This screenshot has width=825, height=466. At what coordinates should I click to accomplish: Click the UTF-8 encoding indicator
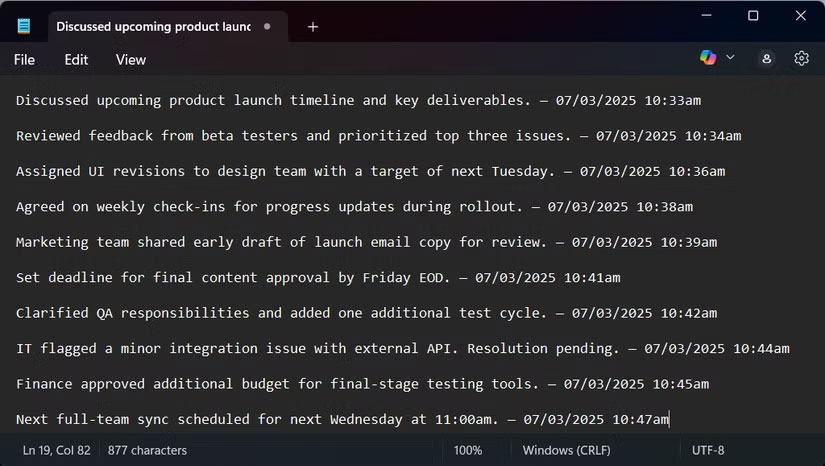pyautogui.click(x=708, y=451)
